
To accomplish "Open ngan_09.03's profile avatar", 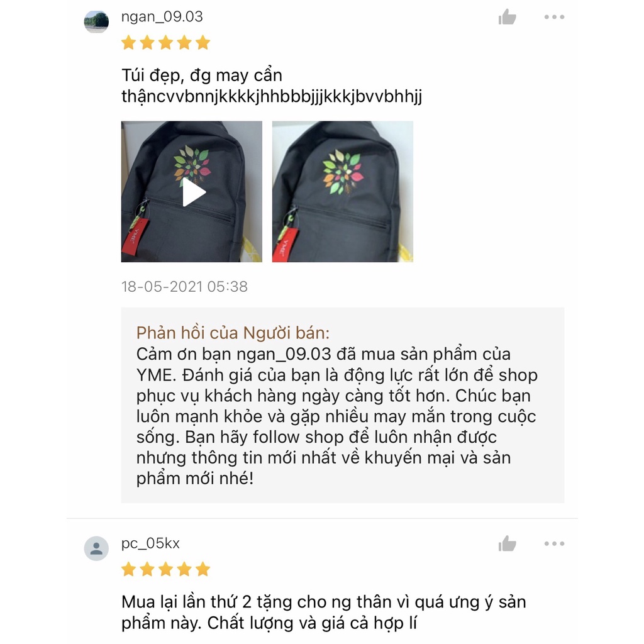I will [x=96, y=22].
